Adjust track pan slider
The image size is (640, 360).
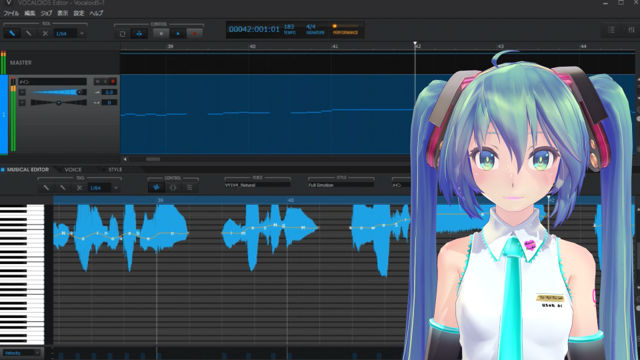[x=58, y=102]
